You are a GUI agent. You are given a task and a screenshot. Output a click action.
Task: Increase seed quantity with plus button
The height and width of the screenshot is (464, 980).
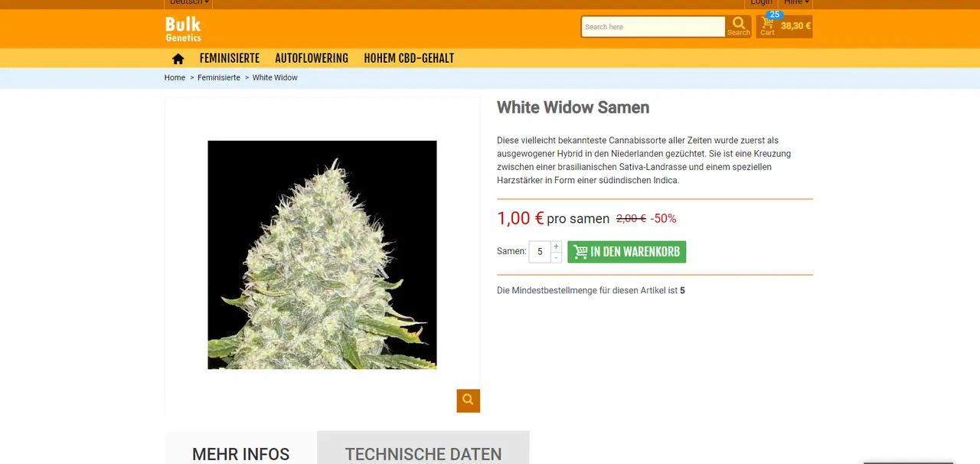click(556, 247)
